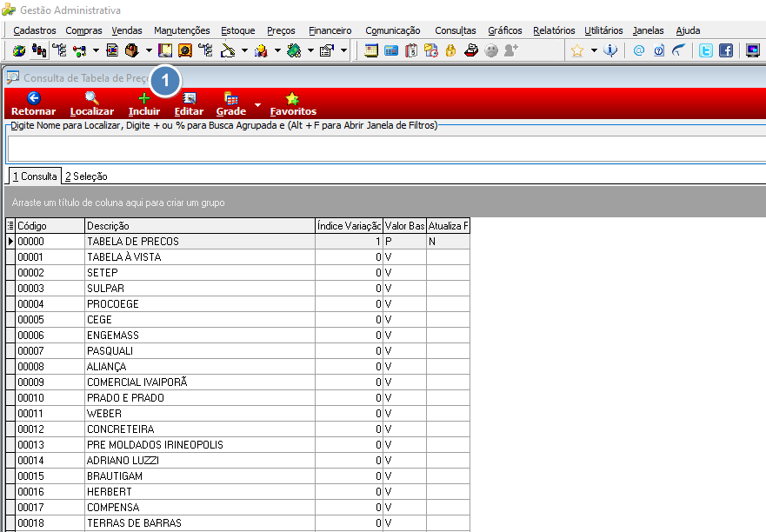
Task: Select the row TABELA À VISTA
Action: pyautogui.click(x=238, y=257)
